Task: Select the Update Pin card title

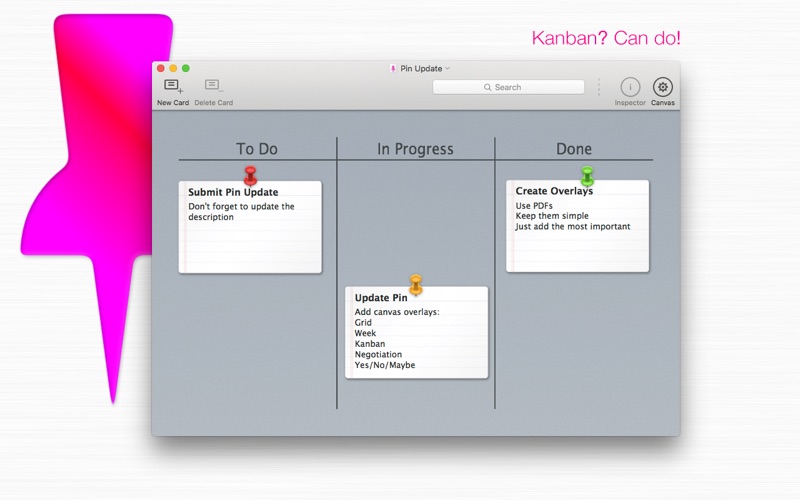Action: [381, 298]
